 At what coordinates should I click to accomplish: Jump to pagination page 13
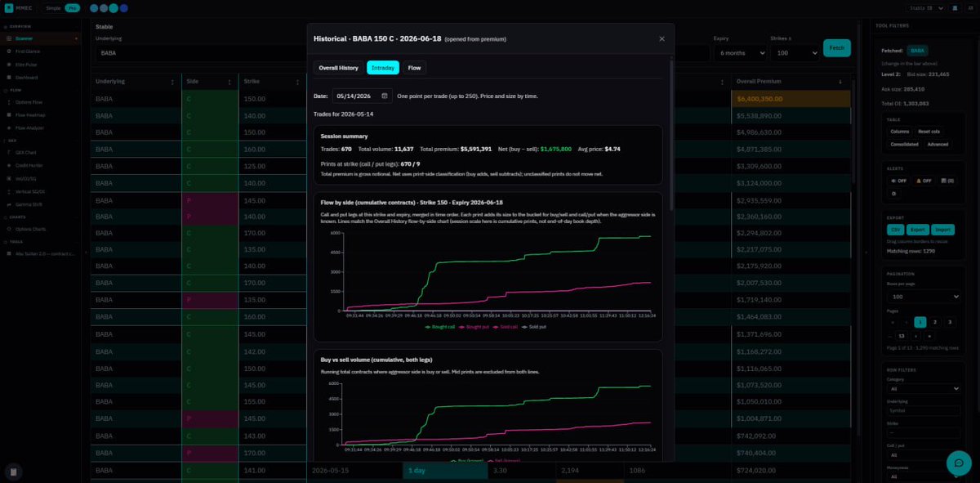pyautogui.click(x=901, y=335)
